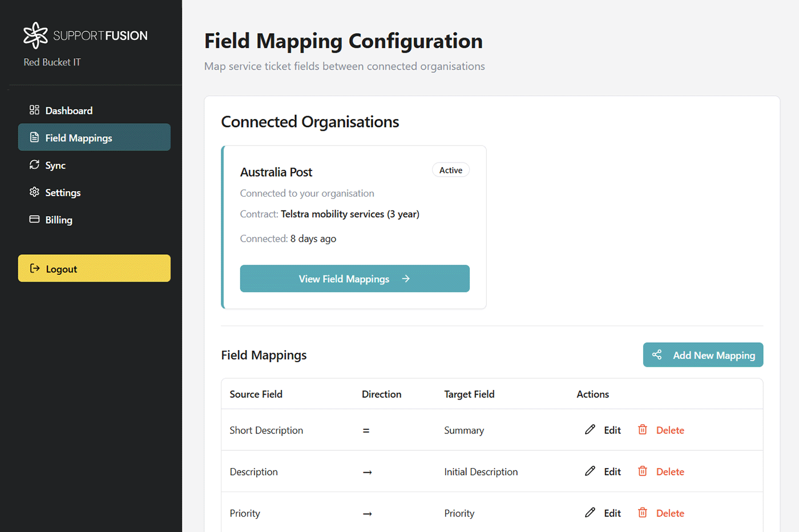The image size is (799, 532).
Task: Edit the Short Description mapping
Action: [603, 430]
